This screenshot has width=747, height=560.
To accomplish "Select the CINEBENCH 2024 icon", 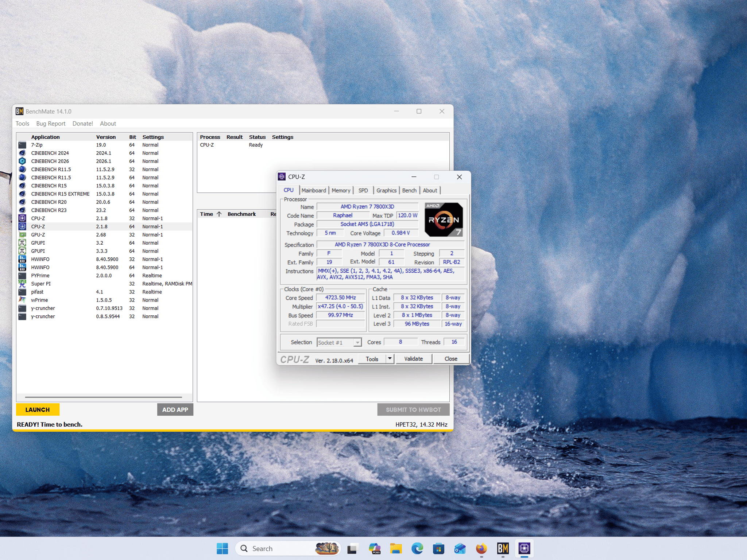I will (22, 153).
